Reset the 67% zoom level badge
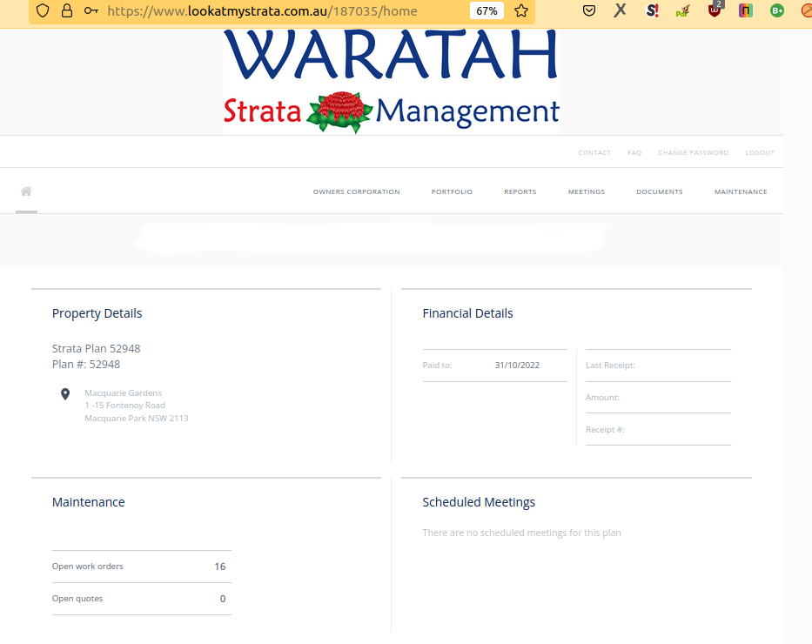This screenshot has height=644, width=812. (487, 10)
